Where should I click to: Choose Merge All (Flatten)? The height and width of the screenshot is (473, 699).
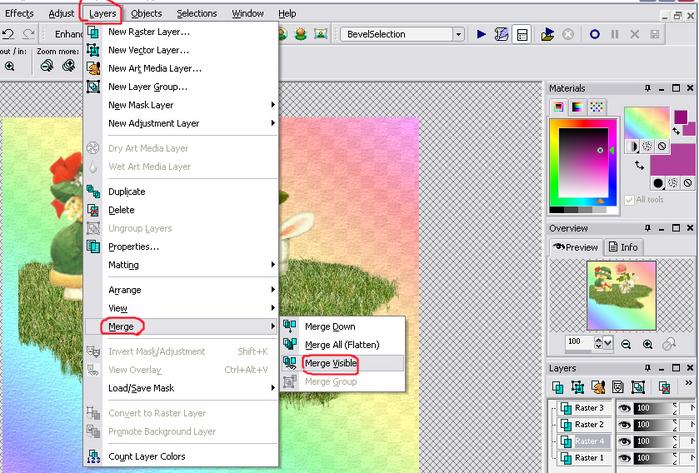pos(342,345)
